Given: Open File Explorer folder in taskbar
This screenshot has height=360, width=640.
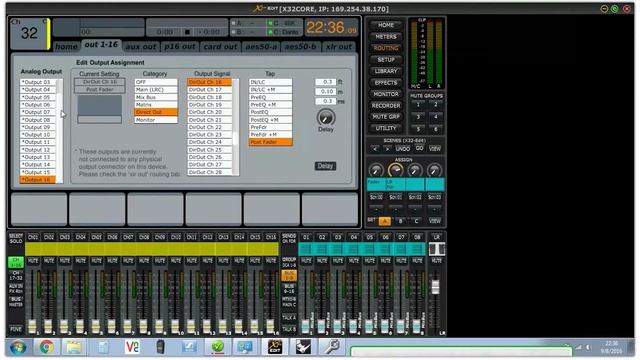Looking at the screenshot, I should [x=74, y=347].
